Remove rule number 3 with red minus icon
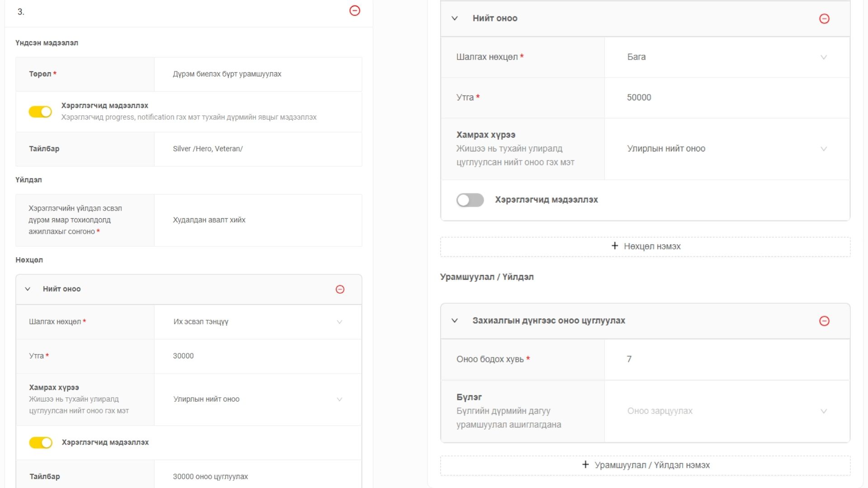Image resolution: width=868 pixels, height=488 pixels. 355,10
